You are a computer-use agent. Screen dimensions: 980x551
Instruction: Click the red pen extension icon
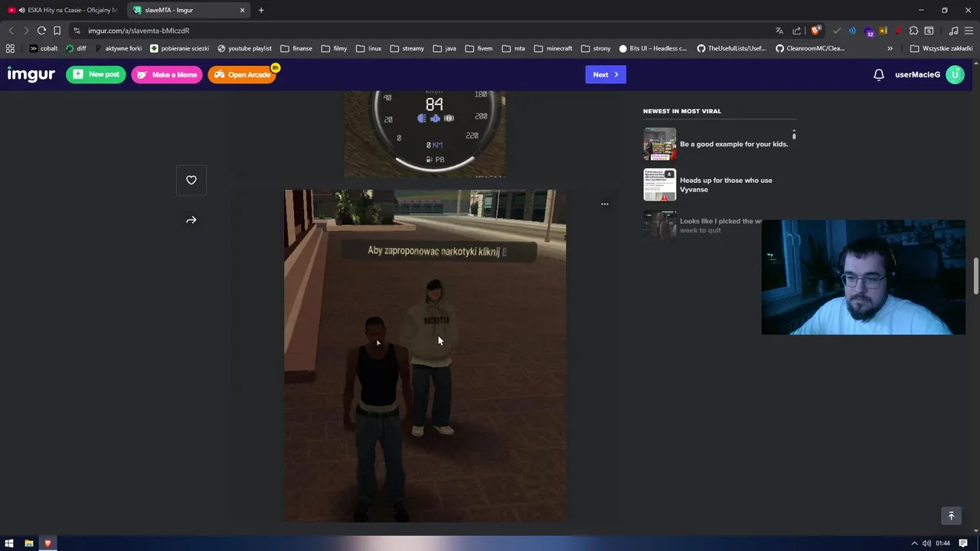click(898, 31)
